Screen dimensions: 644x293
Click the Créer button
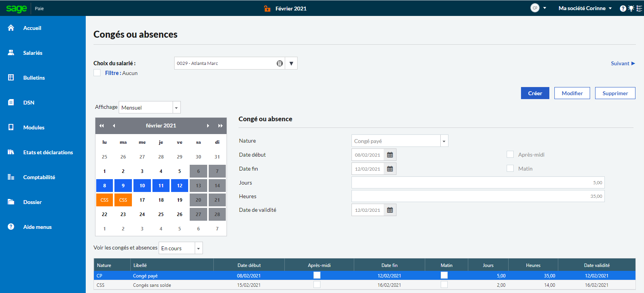click(535, 93)
